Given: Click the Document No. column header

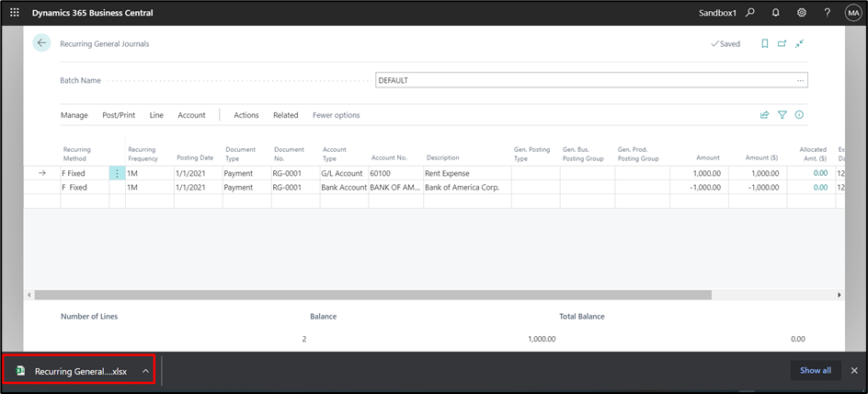Looking at the screenshot, I should (289, 154).
